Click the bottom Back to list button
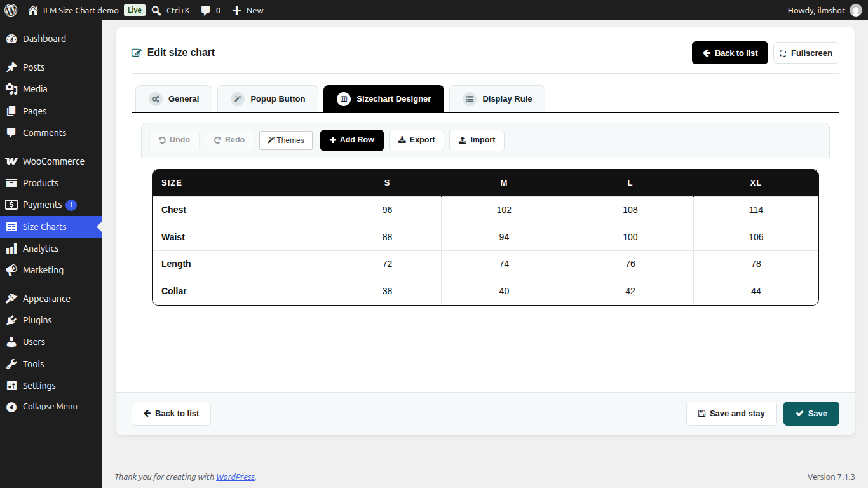 [171, 414]
